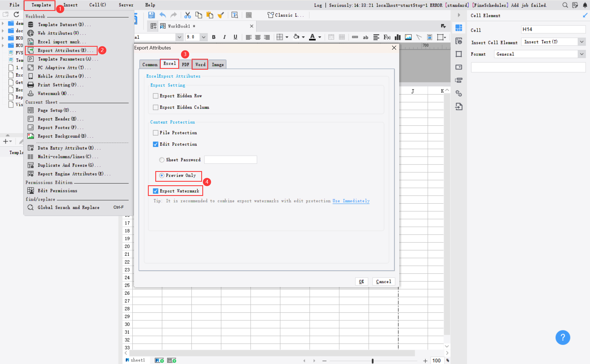Toggle Underline formatting button
The image size is (590, 364).
[235, 37]
